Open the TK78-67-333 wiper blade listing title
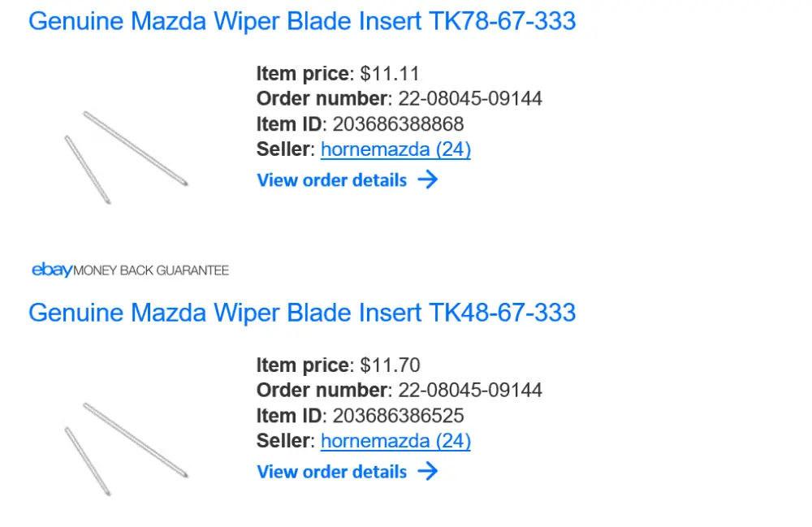This screenshot has height=527, width=812. (302, 21)
